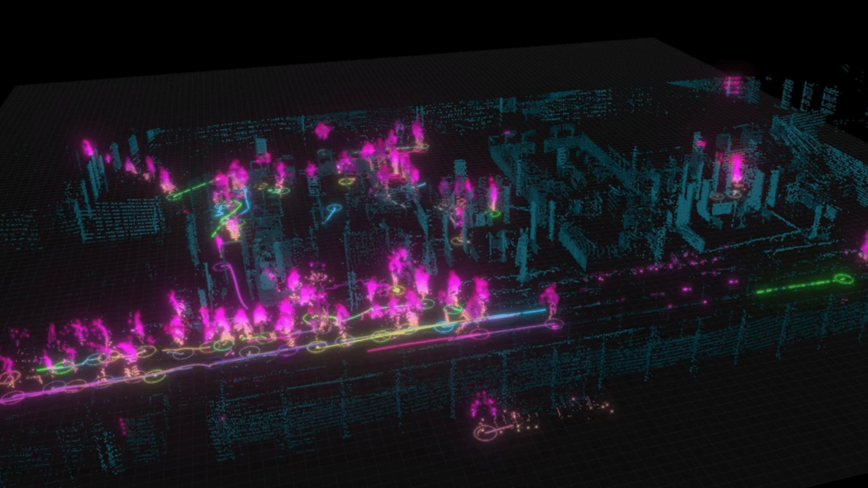
Task: Click the small magenta marker at the bottom left
Action: tap(122, 426)
